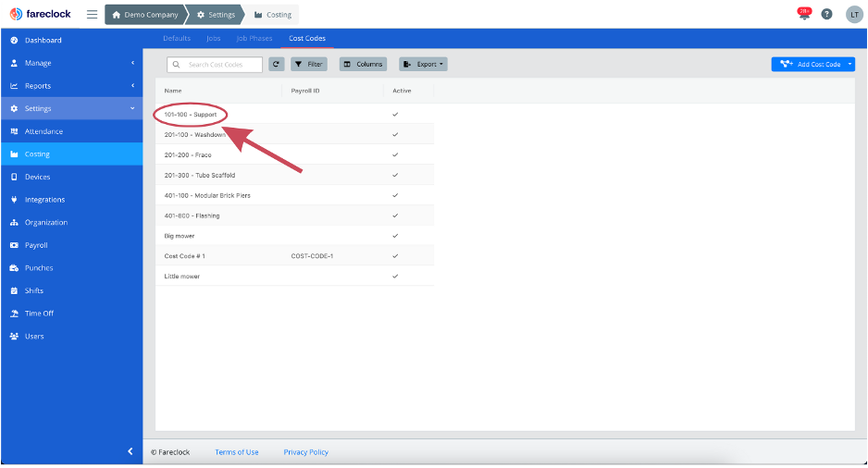Open the help question mark icon

pos(826,15)
